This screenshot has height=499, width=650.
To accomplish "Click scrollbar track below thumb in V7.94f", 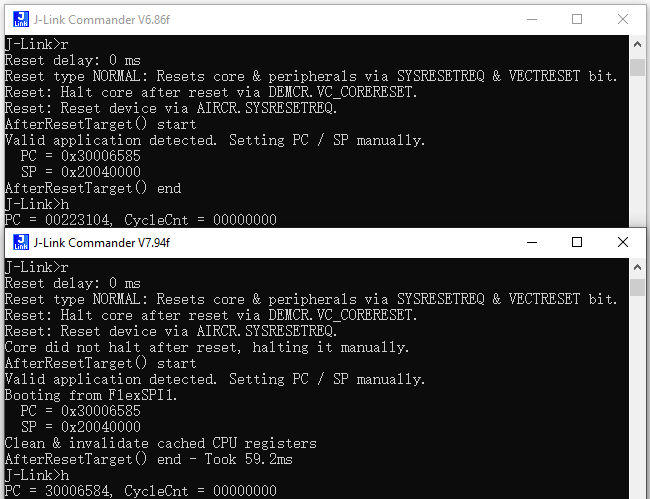I will 637,397.
